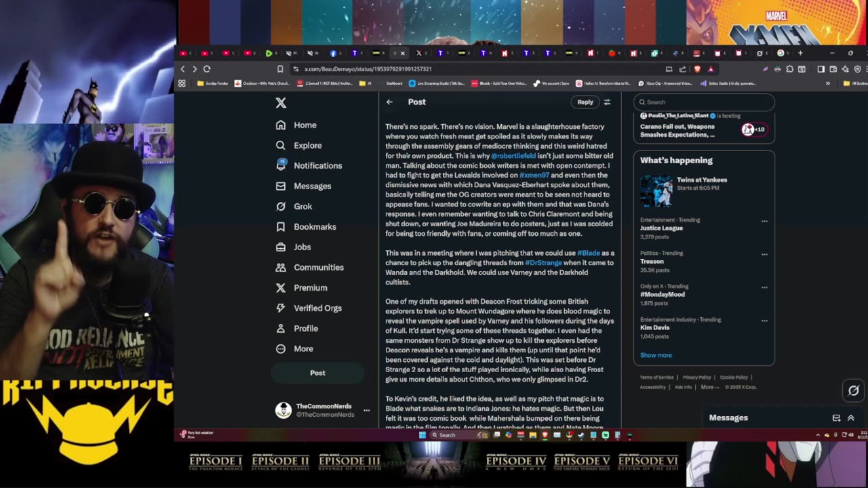Viewport: 868px width, 488px height.
Task: Click the Brave shields icon
Action: pyautogui.click(x=698, y=69)
